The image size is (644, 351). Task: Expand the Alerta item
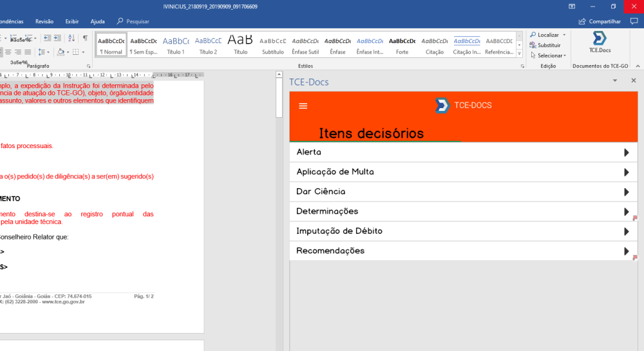[x=462, y=153]
